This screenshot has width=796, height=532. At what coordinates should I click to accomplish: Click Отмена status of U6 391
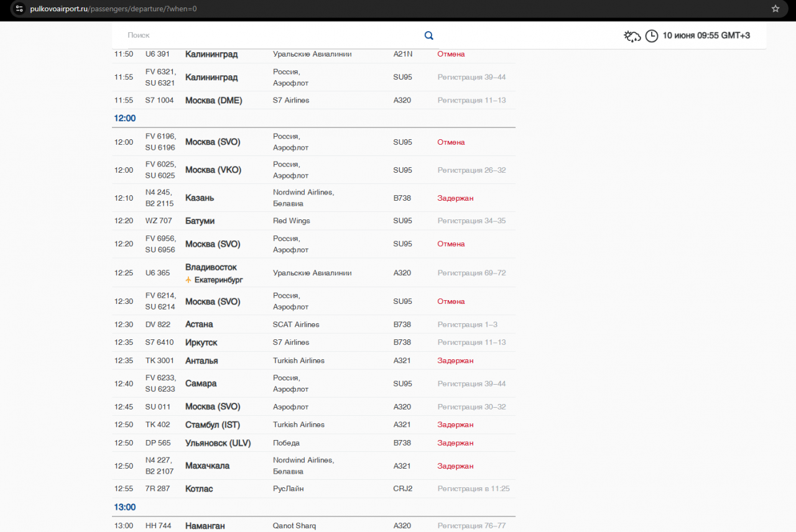point(451,54)
